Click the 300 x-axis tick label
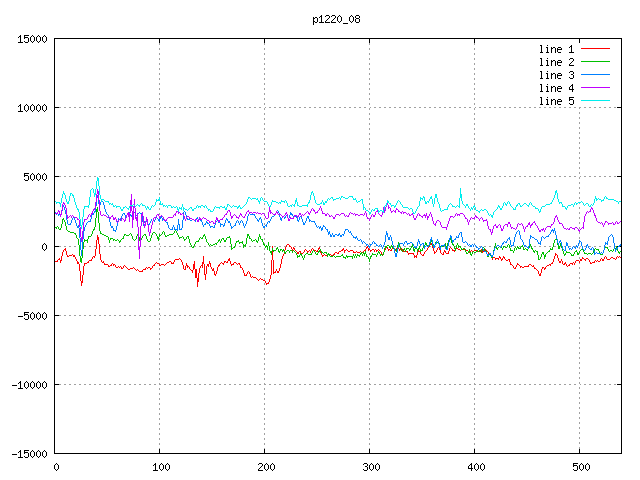This screenshot has width=640, height=480. click(x=370, y=467)
